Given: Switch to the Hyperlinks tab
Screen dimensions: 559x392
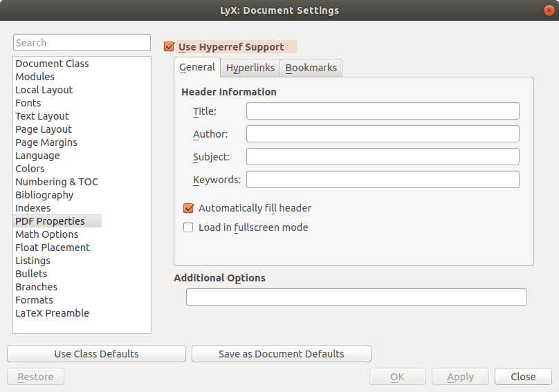Looking at the screenshot, I should [x=250, y=68].
